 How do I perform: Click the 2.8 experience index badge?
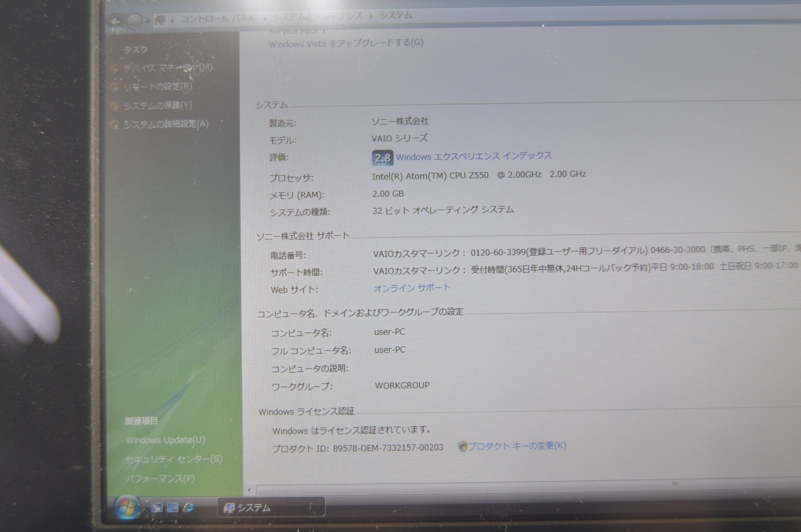pos(382,158)
